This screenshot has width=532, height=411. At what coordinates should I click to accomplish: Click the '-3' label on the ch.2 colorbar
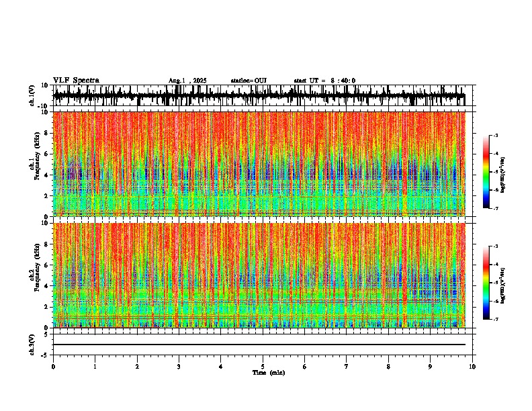(x=495, y=246)
